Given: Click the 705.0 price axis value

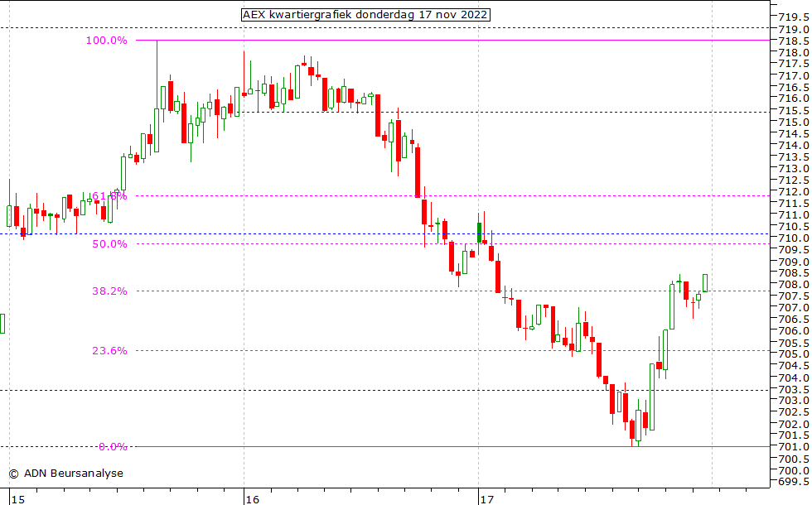Looking at the screenshot, I should coord(794,354).
